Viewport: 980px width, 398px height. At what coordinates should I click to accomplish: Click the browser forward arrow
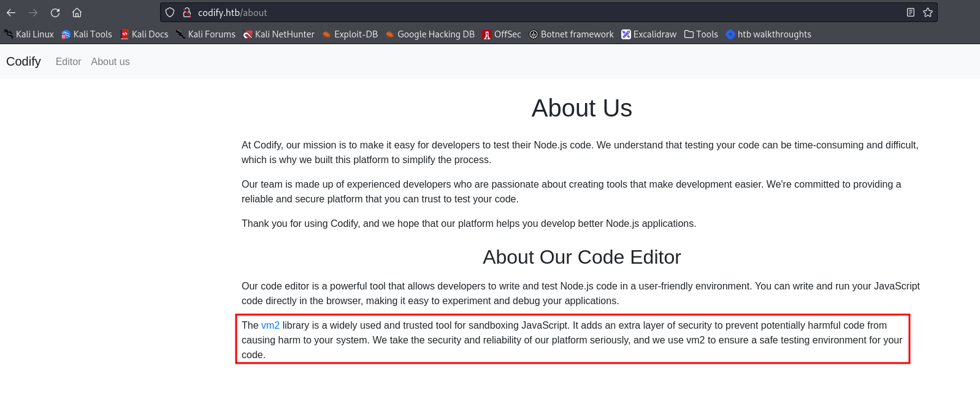33,12
